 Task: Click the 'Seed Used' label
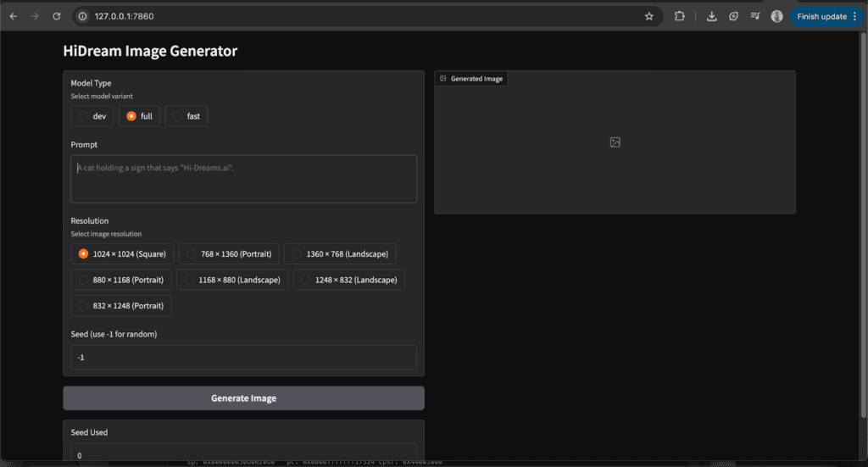(89, 433)
